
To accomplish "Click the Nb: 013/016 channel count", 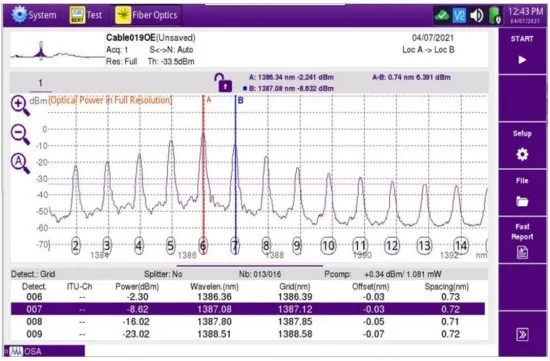I will [260, 274].
